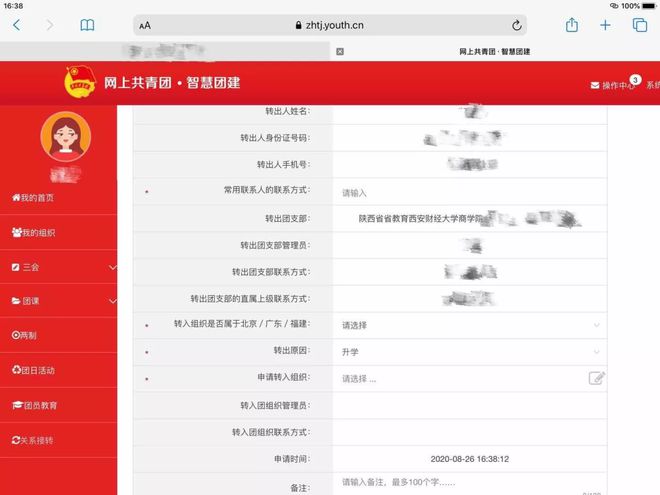Viewport: 660px width, 495px height.
Task: Click edit icon in 申请转入组织 row
Action: pos(597,378)
